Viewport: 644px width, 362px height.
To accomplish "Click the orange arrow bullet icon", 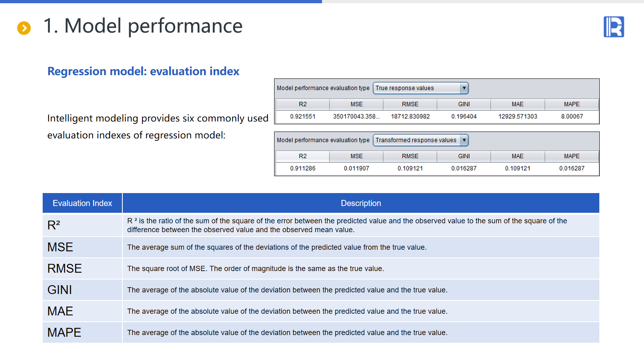I will 24,28.
